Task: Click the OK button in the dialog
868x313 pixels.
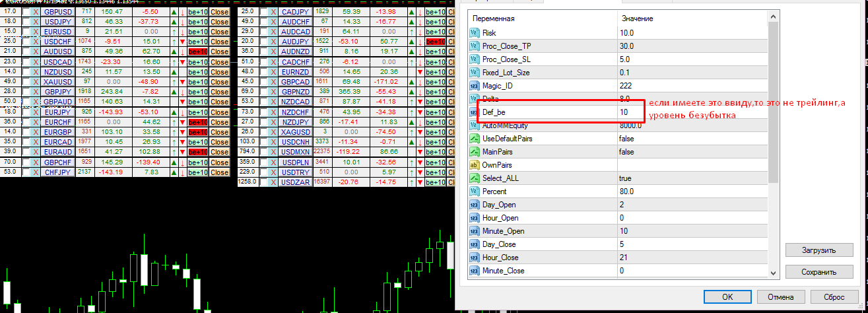Action: pos(727,296)
